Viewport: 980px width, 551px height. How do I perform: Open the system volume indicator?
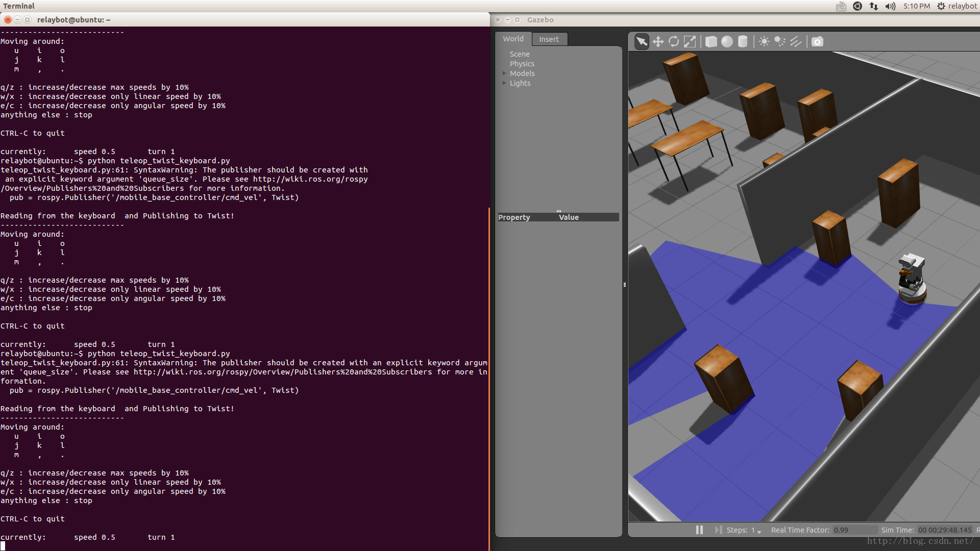point(890,6)
